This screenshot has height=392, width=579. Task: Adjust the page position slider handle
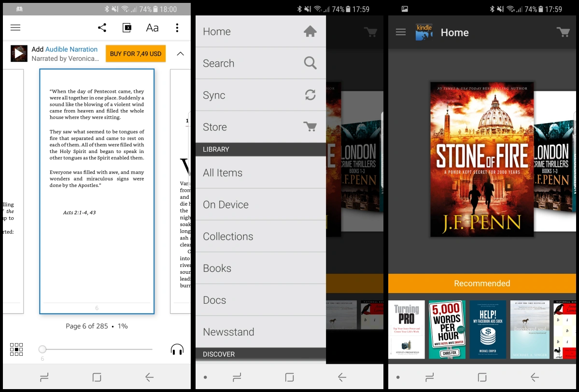(42, 349)
